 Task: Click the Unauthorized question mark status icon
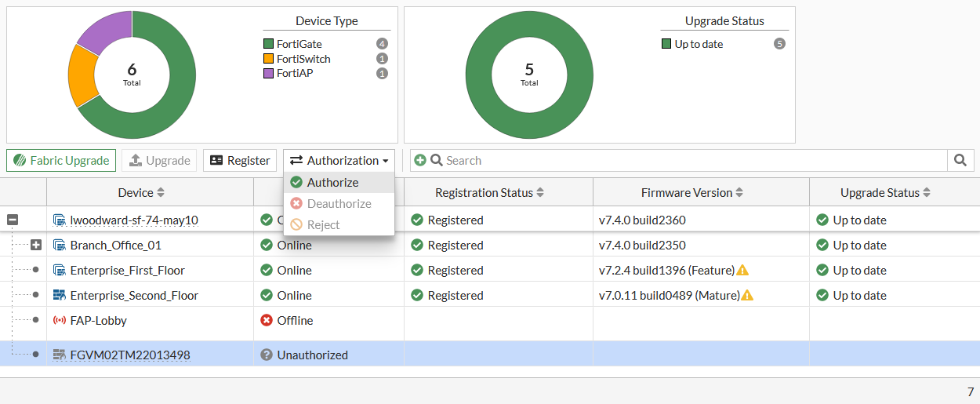(267, 355)
